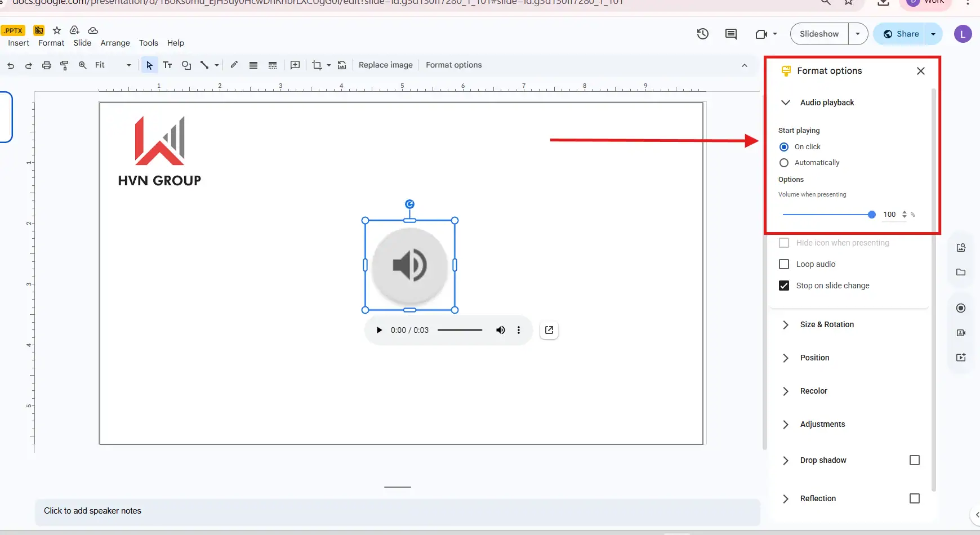Click the Slideshow button

coord(819,34)
